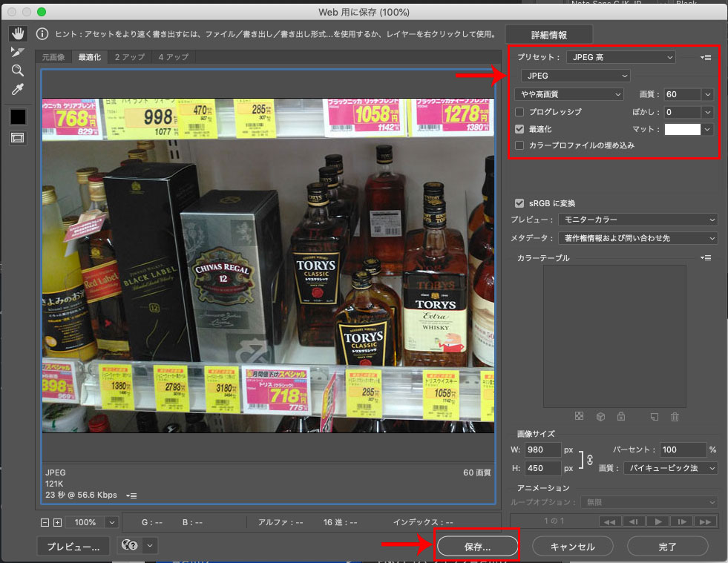This screenshot has height=563, width=728.
Task: Enable カラープロファイルの埋め込み checkbox
Action: (519, 145)
